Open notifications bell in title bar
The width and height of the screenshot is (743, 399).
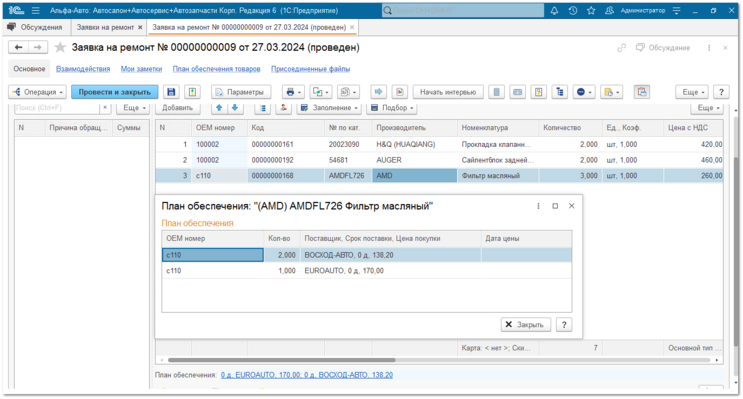tap(554, 10)
